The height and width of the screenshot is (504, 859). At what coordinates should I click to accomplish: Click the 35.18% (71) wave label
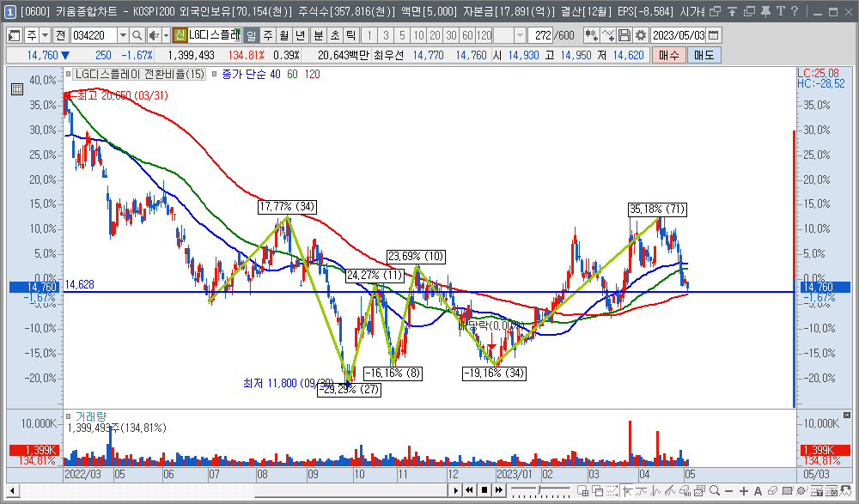pos(657,209)
